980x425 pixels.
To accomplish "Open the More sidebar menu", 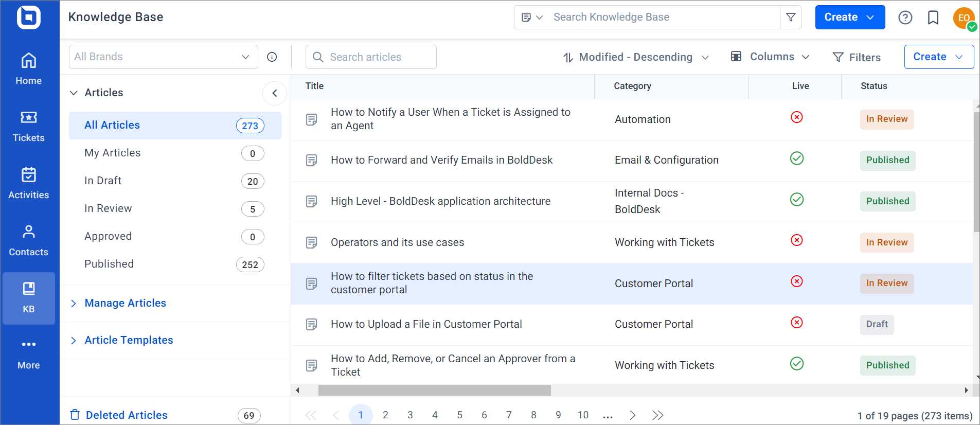I will tap(29, 355).
